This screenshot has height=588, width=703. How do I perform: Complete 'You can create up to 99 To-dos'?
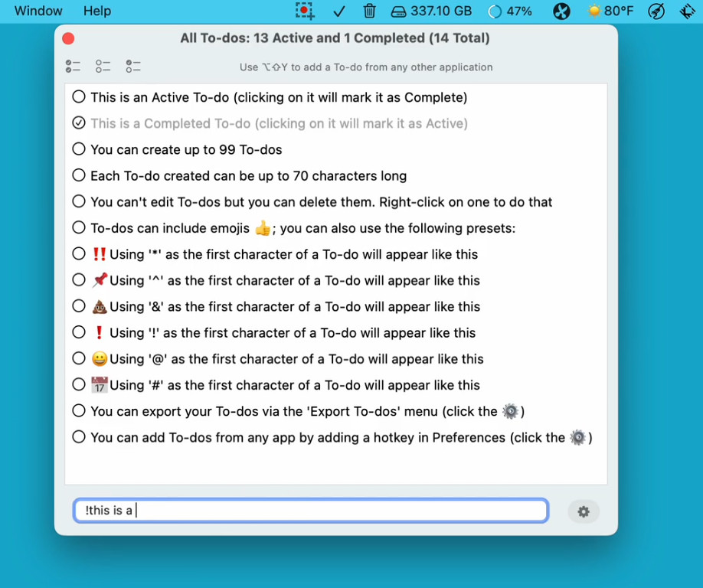pos(79,149)
